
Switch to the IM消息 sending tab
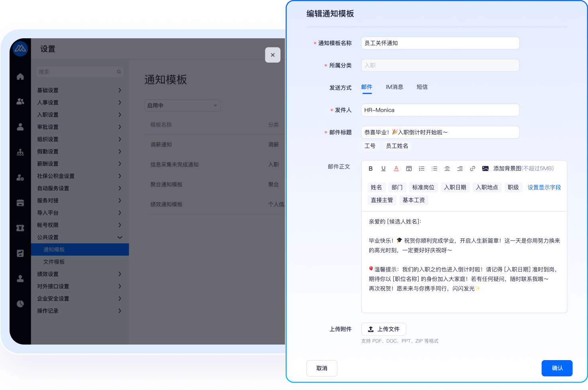click(394, 87)
